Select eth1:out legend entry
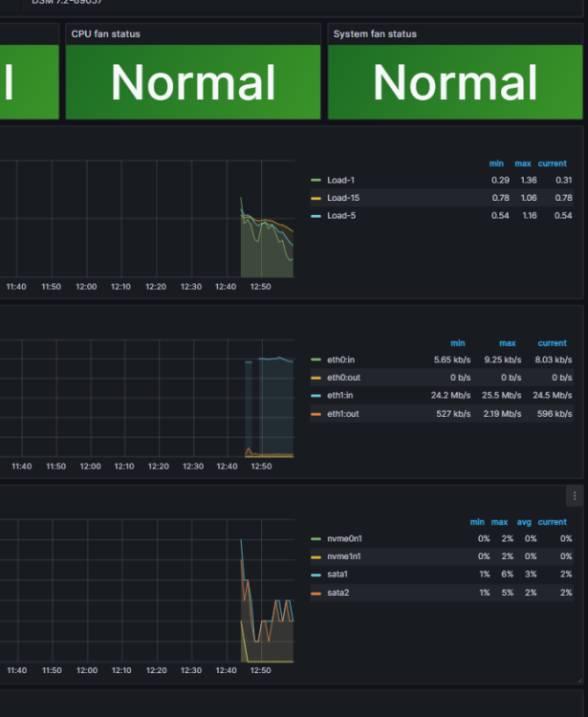 [343, 414]
